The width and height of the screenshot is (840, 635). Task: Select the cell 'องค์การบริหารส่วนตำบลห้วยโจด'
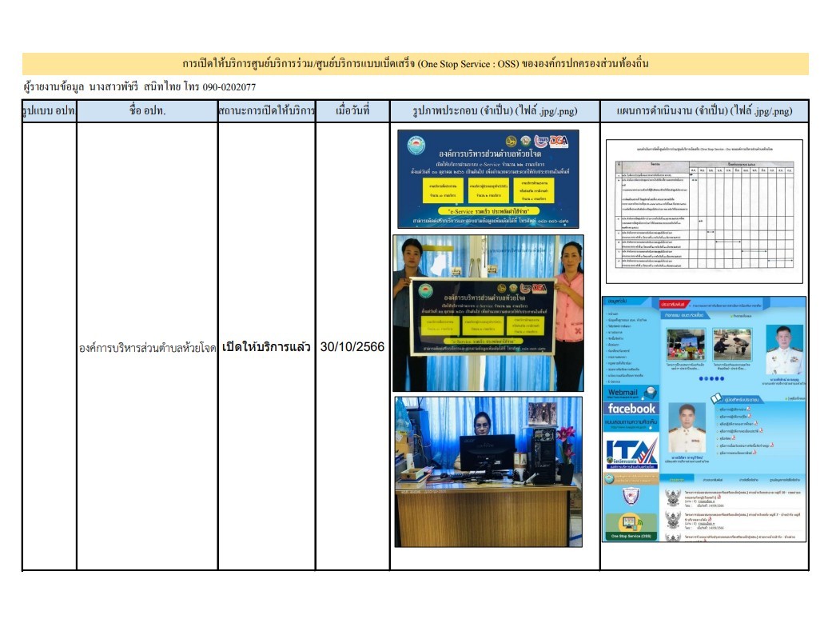click(x=147, y=348)
